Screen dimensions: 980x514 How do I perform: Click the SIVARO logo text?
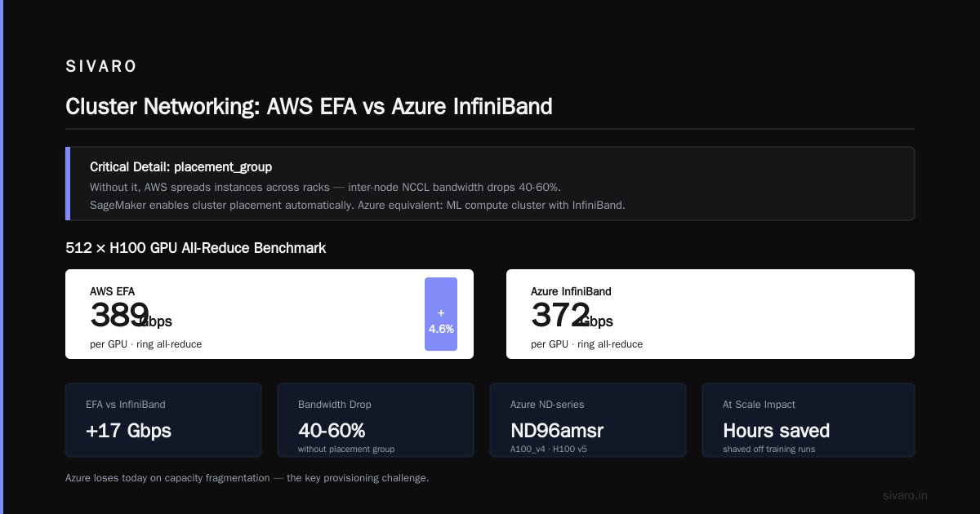coord(101,67)
